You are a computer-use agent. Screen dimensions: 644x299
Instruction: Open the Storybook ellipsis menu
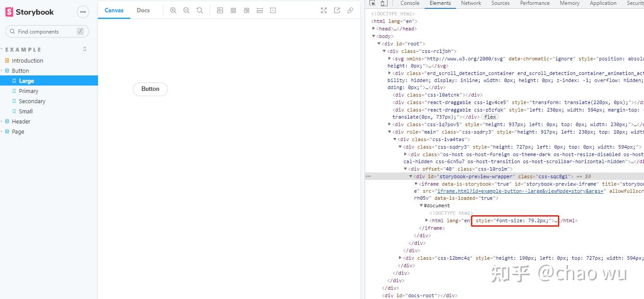pos(83,12)
